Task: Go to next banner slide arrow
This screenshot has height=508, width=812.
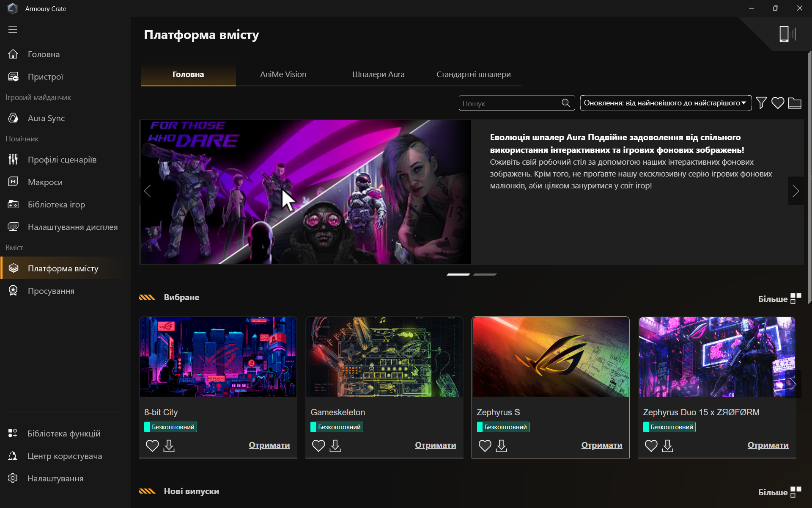Action: click(x=796, y=191)
